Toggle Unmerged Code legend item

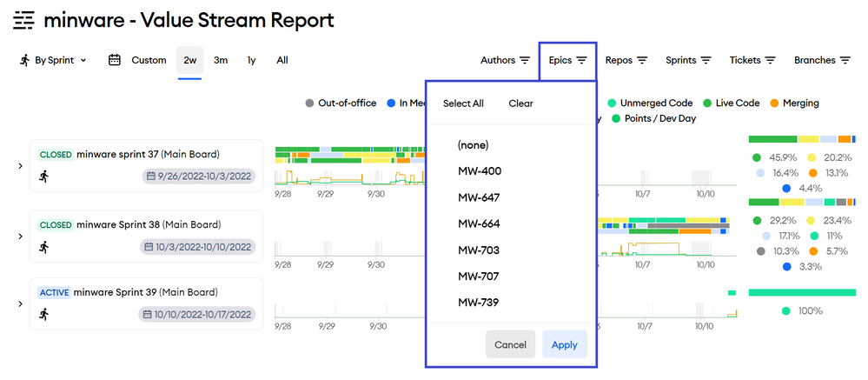pos(650,103)
